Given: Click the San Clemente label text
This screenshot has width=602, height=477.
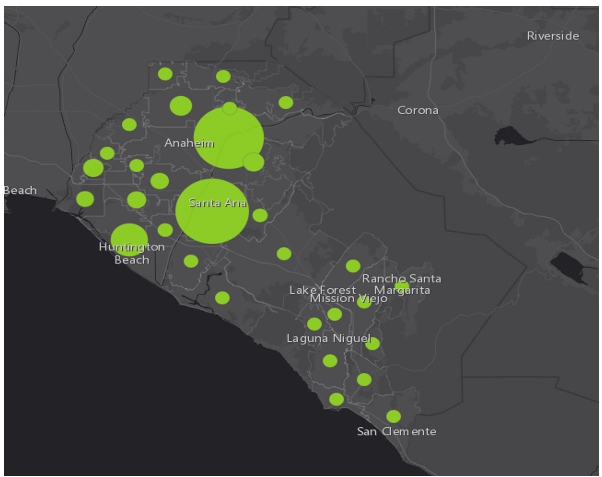Looking at the screenshot, I should tap(396, 431).
